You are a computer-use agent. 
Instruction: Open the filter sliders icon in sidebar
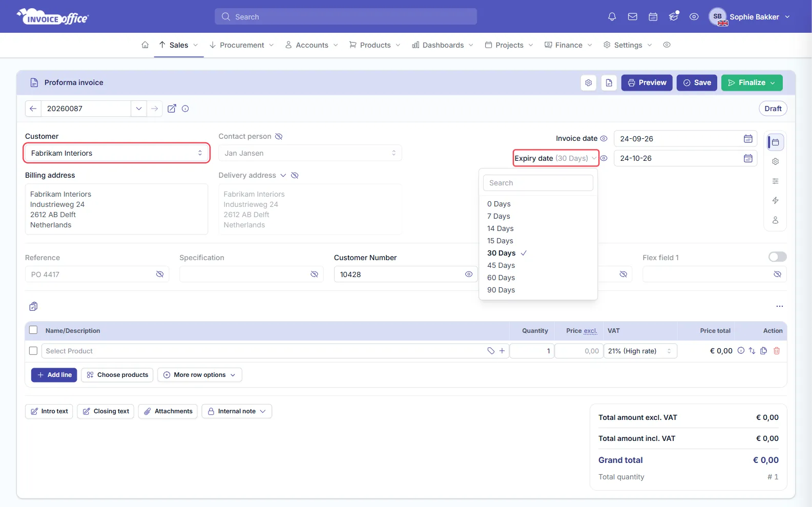coord(776,181)
